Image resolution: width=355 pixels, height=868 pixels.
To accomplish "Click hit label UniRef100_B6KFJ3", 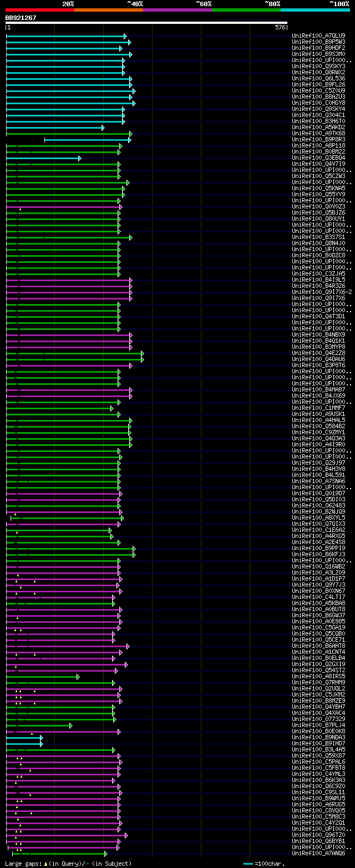I will (x=318, y=554).
